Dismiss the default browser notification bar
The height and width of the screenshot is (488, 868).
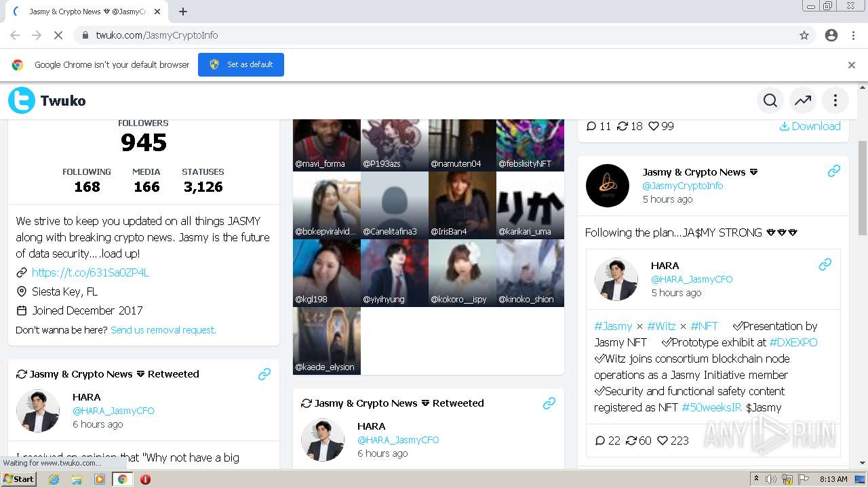click(852, 65)
